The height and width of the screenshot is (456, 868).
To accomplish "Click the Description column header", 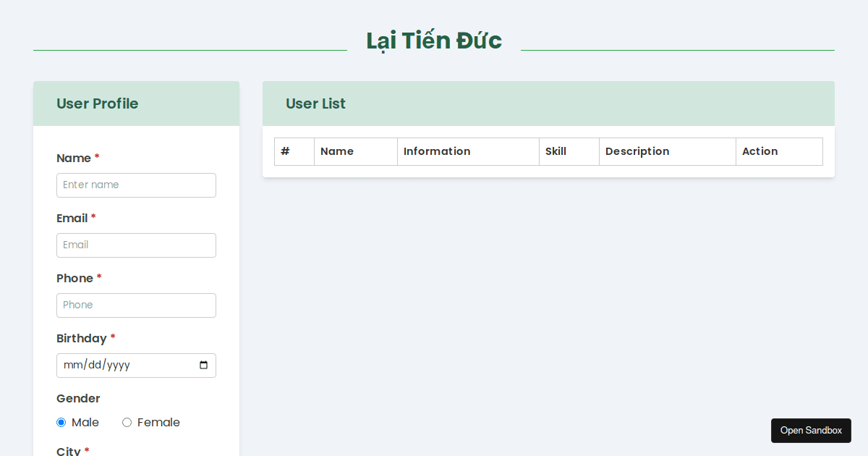I will coord(637,151).
